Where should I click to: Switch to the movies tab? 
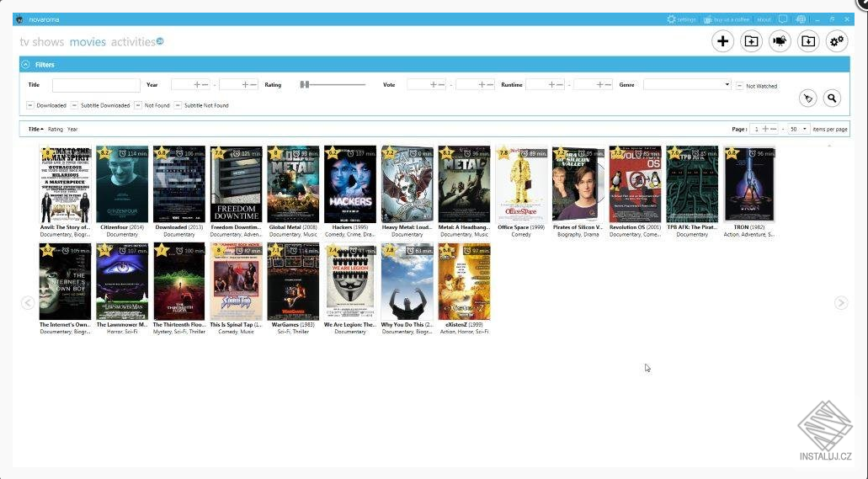click(x=88, y=42)
